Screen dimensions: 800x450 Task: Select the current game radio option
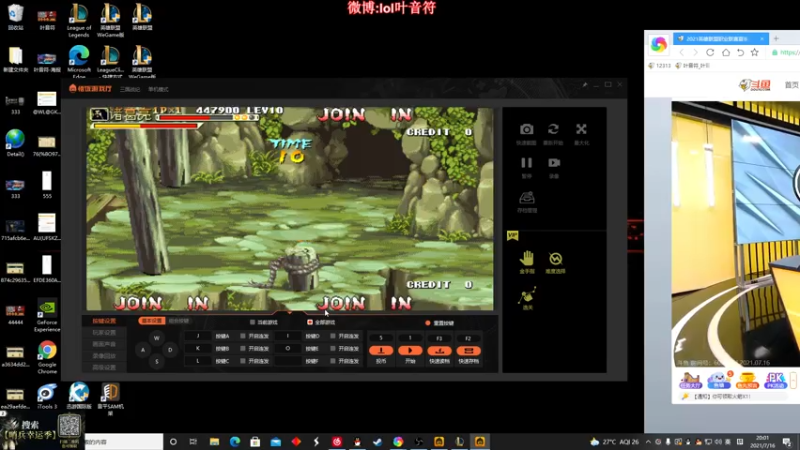point(253,322)
